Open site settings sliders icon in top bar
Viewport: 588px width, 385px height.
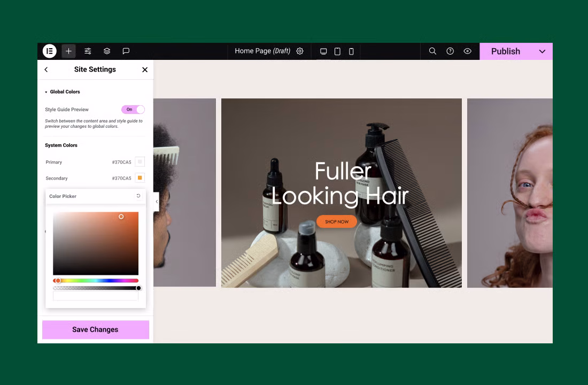point(88,51)
